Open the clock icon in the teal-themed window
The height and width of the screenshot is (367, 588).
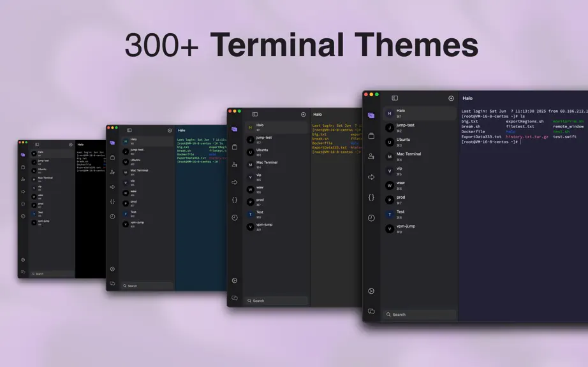click(x=112, y=217)
